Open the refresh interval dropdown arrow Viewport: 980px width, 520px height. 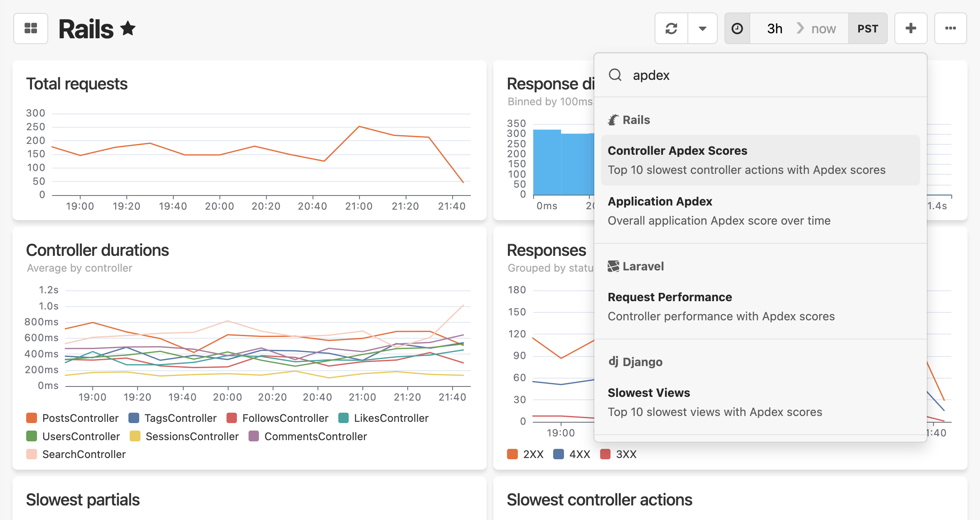tap(702, 28)
